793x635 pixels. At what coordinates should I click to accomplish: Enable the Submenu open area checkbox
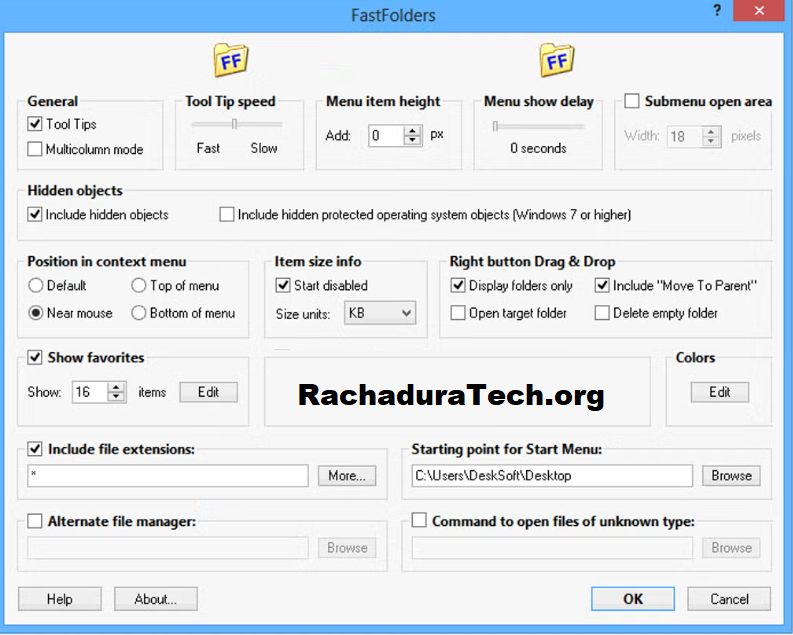point(631,101)
